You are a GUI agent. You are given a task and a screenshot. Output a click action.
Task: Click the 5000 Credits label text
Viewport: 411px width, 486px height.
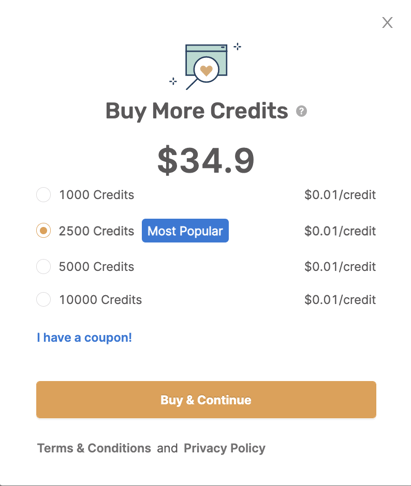click(x=97, y=267)
